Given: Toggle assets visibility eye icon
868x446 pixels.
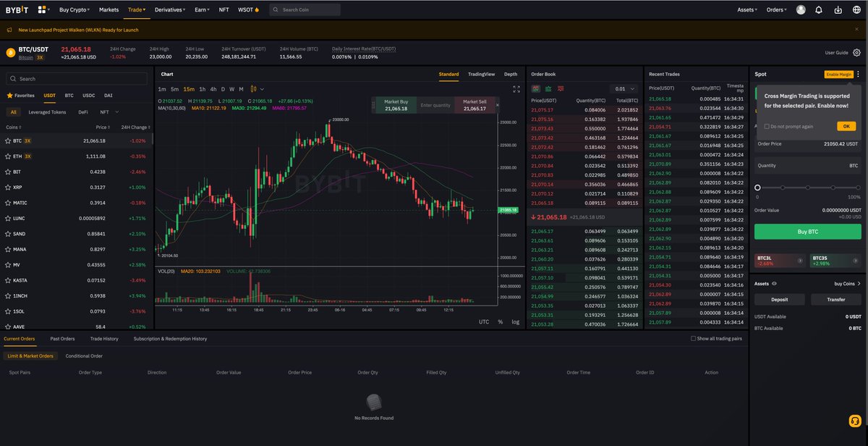Looking at the screenshot, I should coord(774,284).
